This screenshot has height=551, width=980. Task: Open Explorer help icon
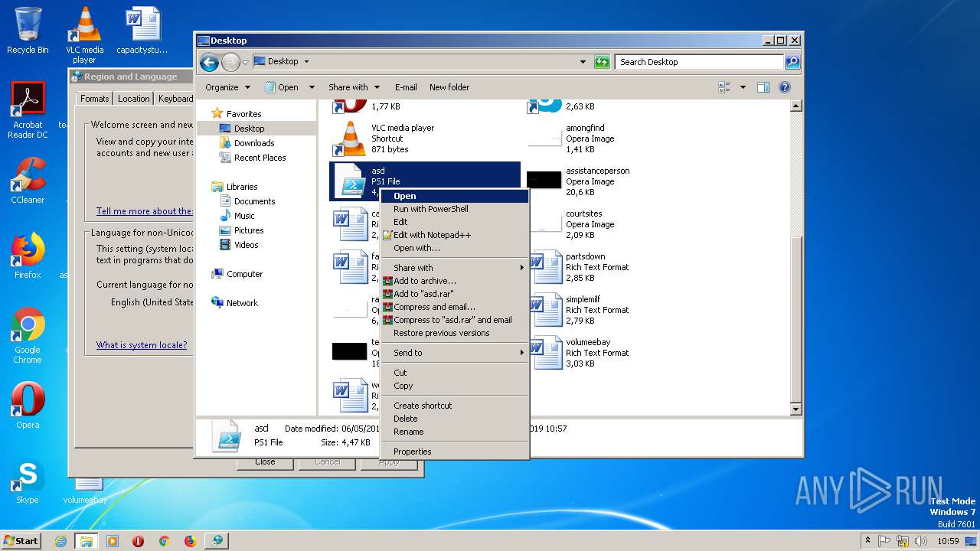pos(785,87)
